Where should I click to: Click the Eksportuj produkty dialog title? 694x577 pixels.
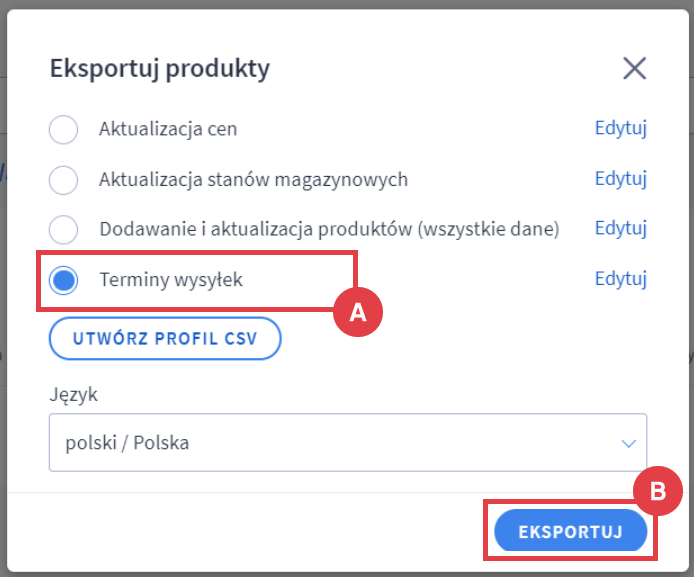click(159, 69)
